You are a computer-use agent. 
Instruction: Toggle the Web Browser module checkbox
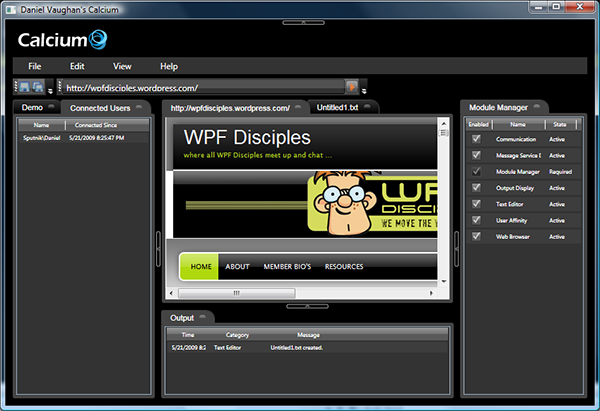coord(476,236)
